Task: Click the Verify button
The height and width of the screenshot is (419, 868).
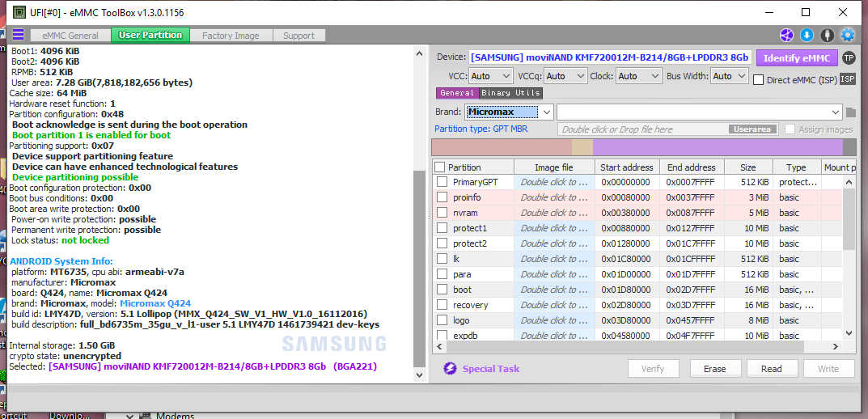Action: pos(653,369)
